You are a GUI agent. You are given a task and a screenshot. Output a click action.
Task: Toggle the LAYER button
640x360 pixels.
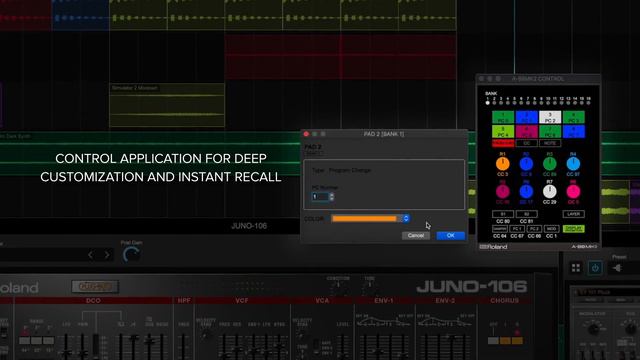point(573,214)
